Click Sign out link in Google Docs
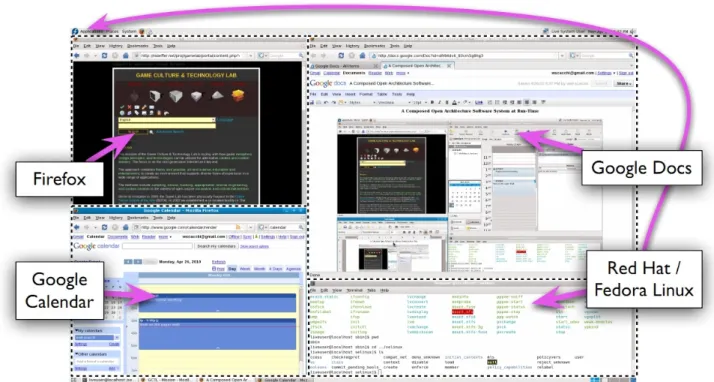This screenshot has height=382, width=714. [626, 73]
